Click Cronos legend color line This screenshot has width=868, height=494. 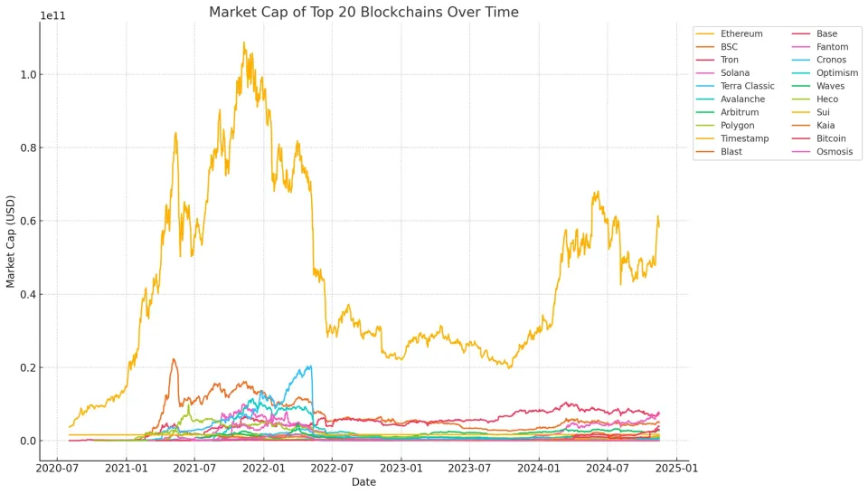tap(800, 60)
